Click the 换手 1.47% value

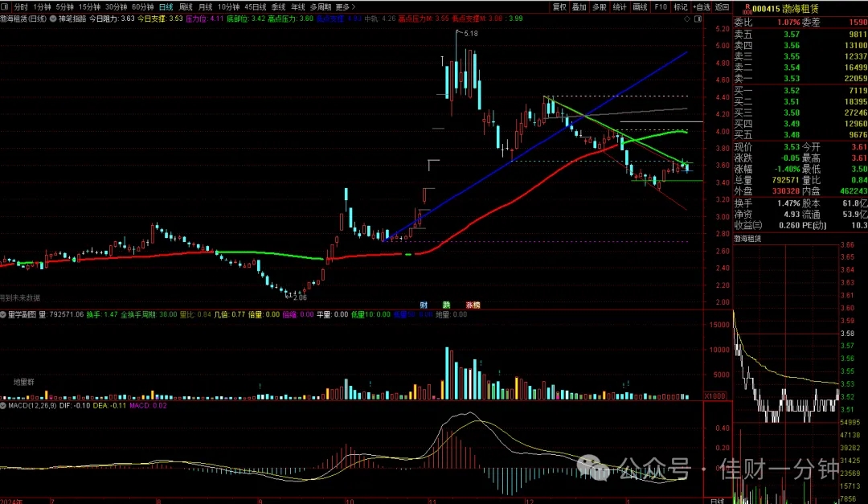coord(789,203)
